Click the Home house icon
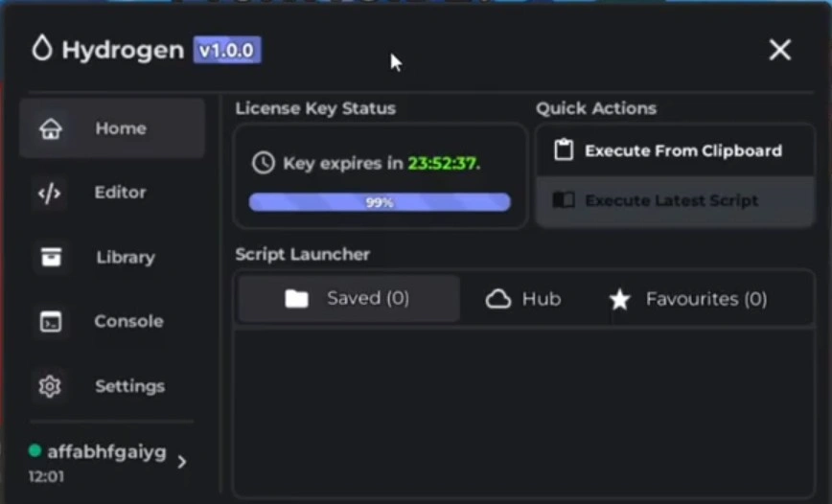Image resolution: width=832 pixels, height=504 pixels. point(50,129)
